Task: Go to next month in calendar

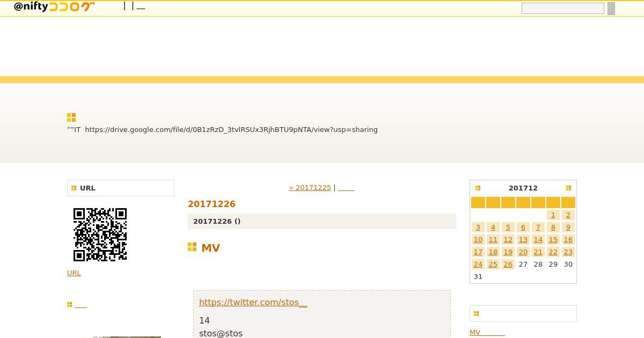Action: [568, 188]
